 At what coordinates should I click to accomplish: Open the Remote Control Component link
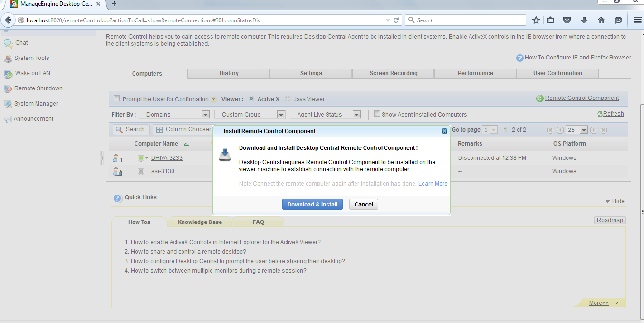[582, 98]
